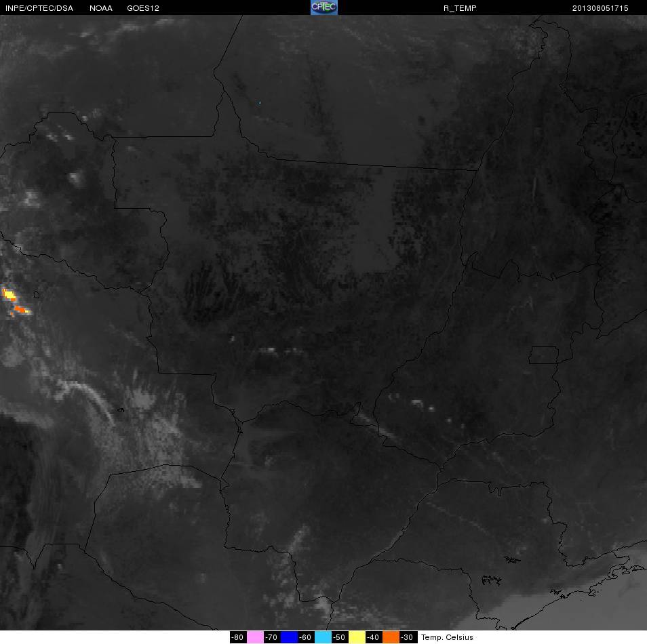This screenshot has height=644, width=647.
Task: Click the INPE/CPTEC/DSA header label
Action: coord(39,8)
